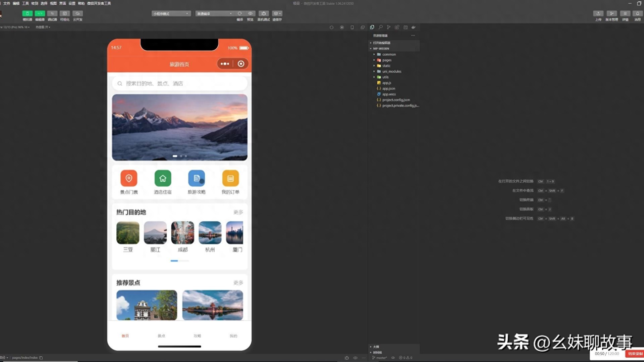Open the save/template icon in editor sidebar

[406, 27]
